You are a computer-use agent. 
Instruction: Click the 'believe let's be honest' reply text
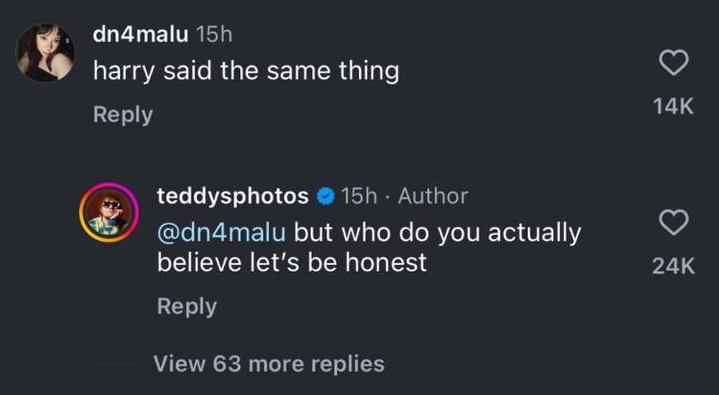point(292,262)
